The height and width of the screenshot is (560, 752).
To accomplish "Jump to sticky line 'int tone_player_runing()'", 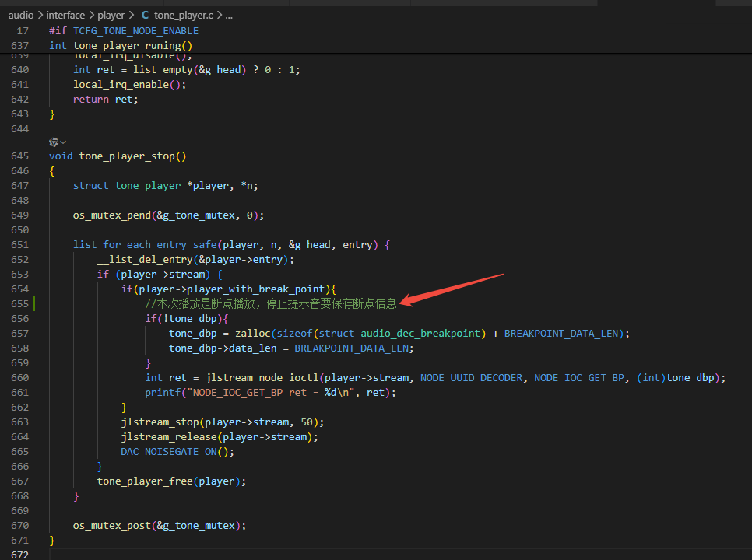I will click(x=121, y=46).
